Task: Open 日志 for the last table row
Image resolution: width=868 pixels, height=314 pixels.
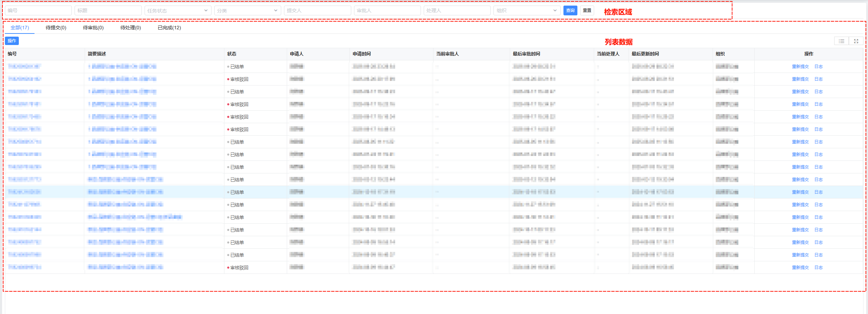Action: point(819,268)
